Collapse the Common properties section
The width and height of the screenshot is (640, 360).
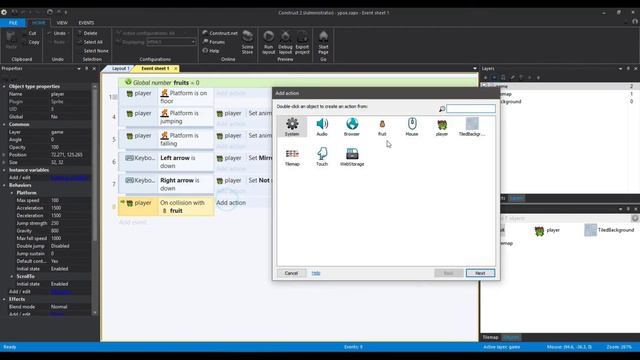(x=4, y=124)
